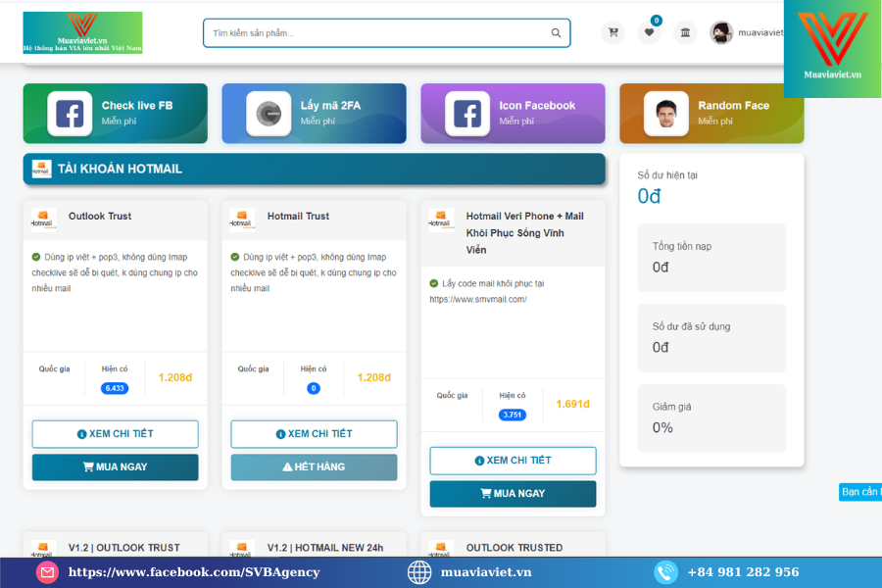The width and height of the screenshot is (882, 588).
Task: Click the globe icon in bottom banner
Action: (419, 572)
